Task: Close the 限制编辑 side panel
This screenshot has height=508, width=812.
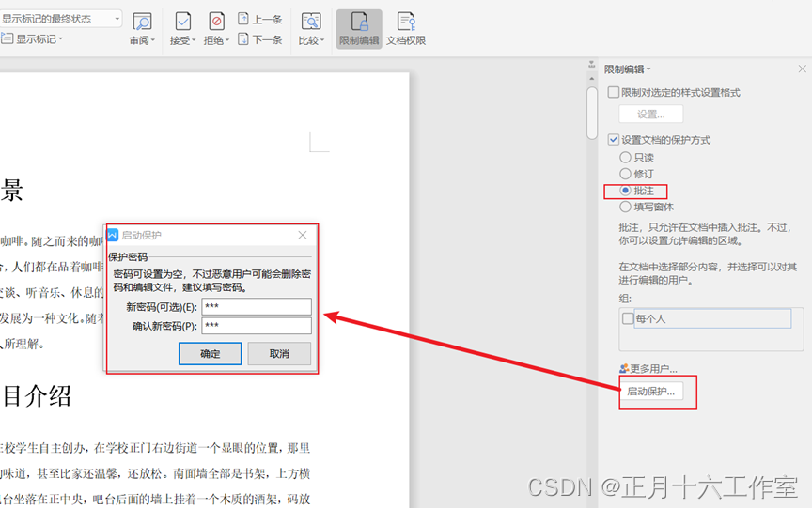Action: pyautogui.click(x=803, y=69)
